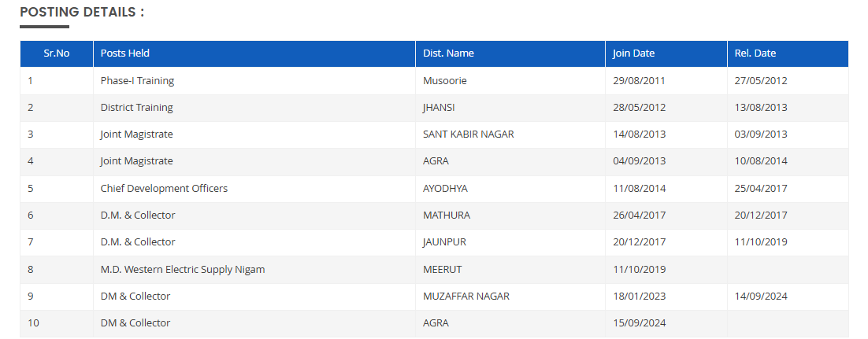Screen dimensions: 868x339
Task: Click the POSTING DETAILS heading
Action: click(x=82, y=13)
